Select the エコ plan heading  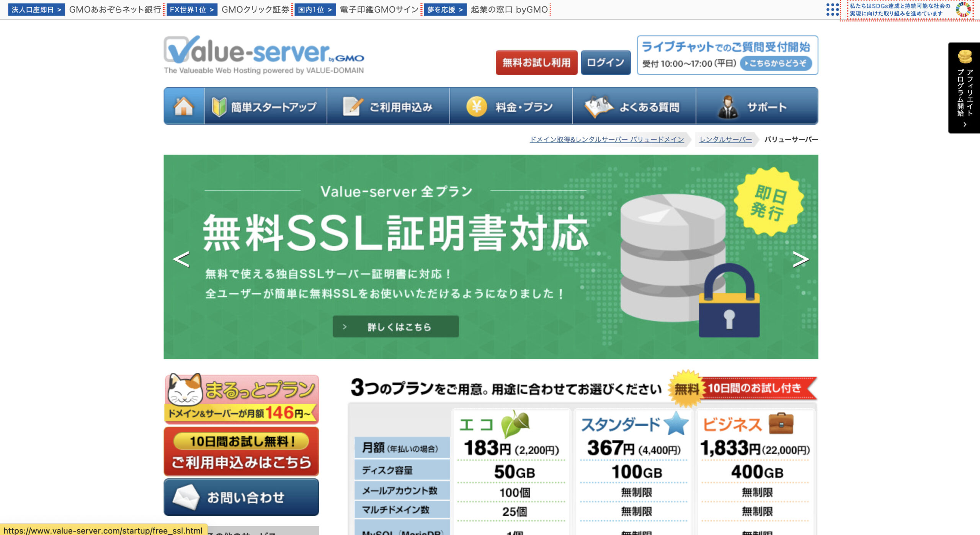[x=476, y=425]
